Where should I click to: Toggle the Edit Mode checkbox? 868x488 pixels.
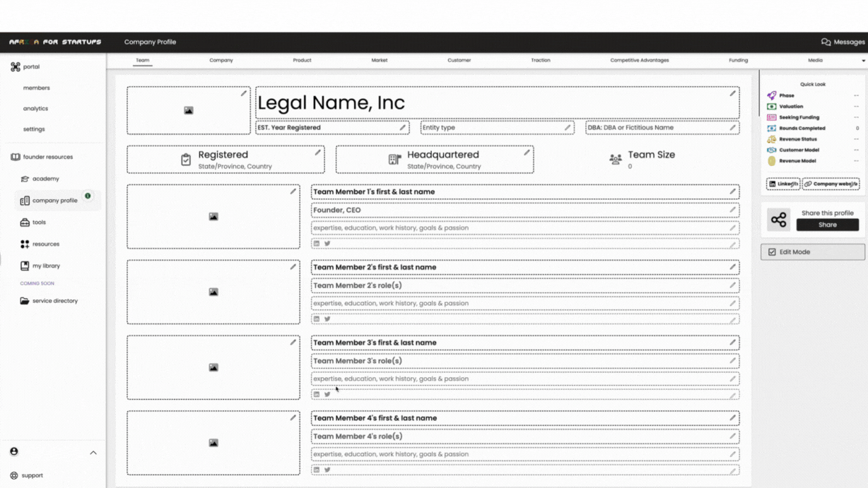[x=772, y=252]
